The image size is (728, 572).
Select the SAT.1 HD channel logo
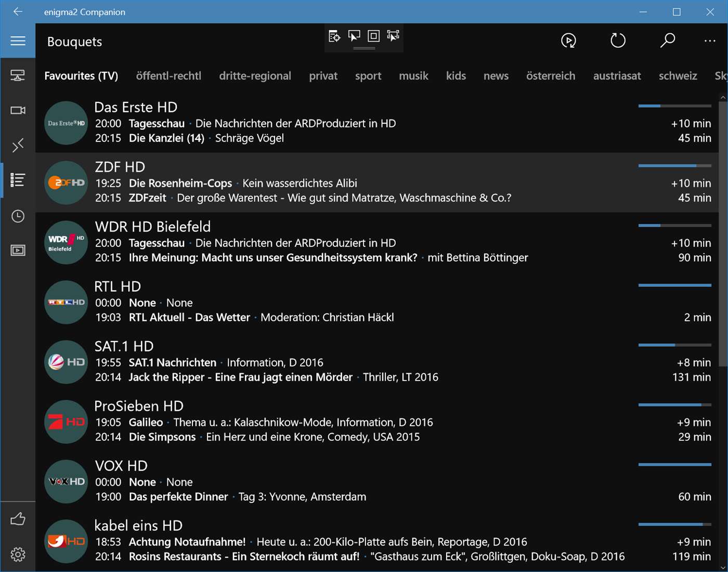point(66,362)
